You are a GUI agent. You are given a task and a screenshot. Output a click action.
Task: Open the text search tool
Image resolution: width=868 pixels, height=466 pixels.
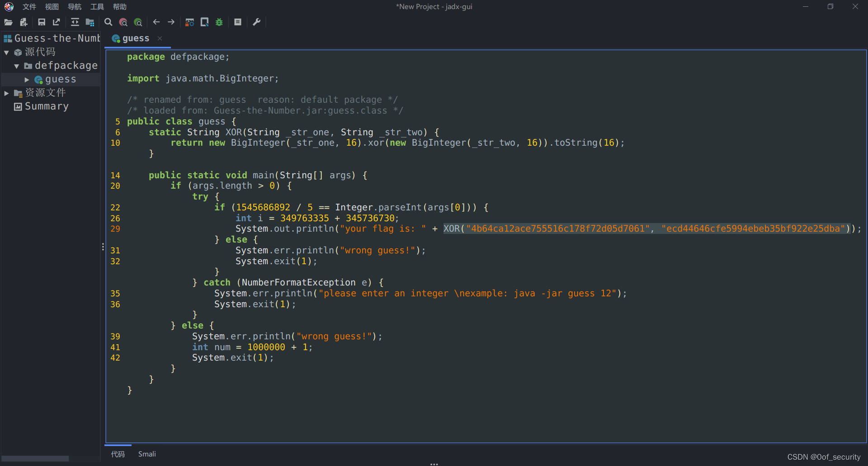(108, 22)
